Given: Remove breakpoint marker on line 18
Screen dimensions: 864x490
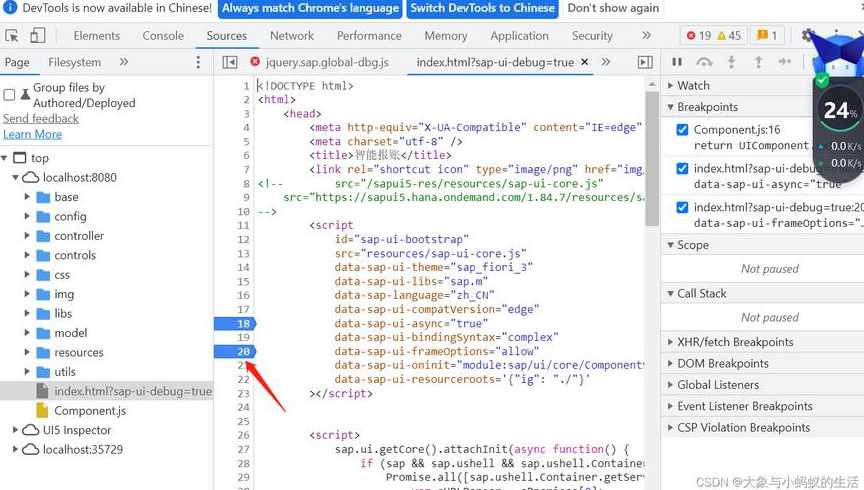Looking at the screenshot, I should tap(235, 324).
